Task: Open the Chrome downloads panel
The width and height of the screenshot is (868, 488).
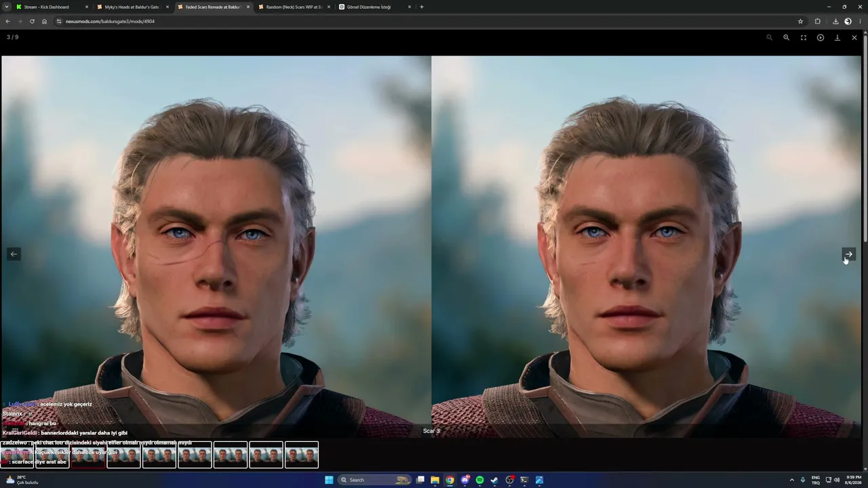Action: coord(835,21)
